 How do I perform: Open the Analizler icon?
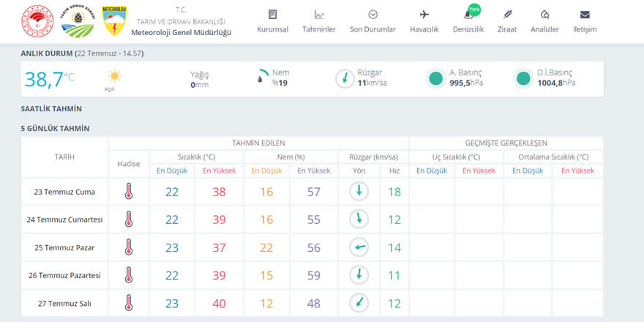pyautogui.click(x=544, y=15)
